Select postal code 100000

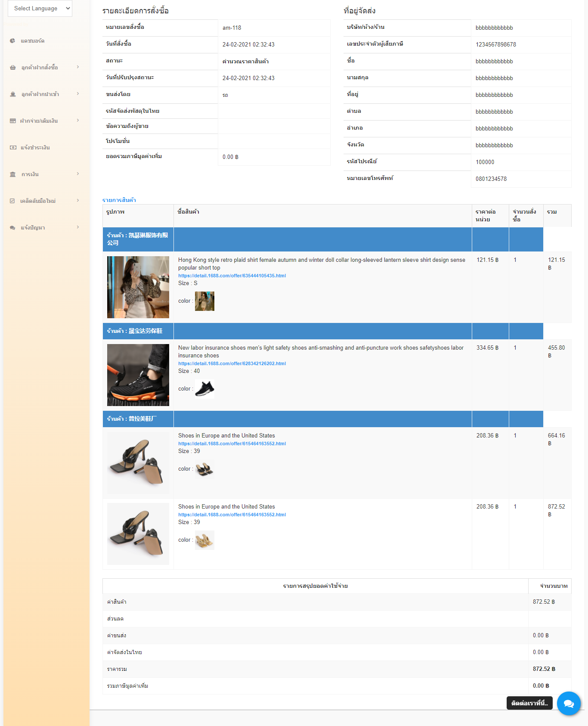click(485, 162)
